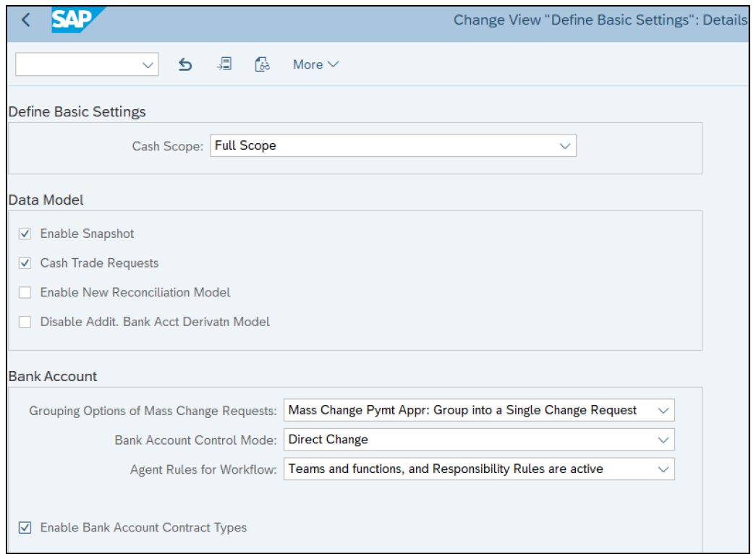Click the Direct Change value text
The height and width of the screenshot is (559, 756).
click(x=328, y=440)
